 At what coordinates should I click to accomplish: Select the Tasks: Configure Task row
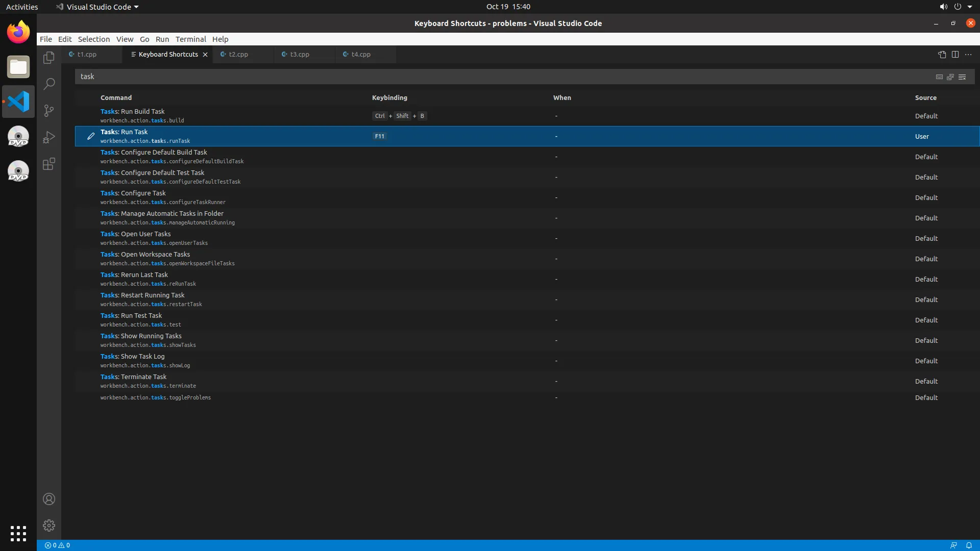(527, 197)
